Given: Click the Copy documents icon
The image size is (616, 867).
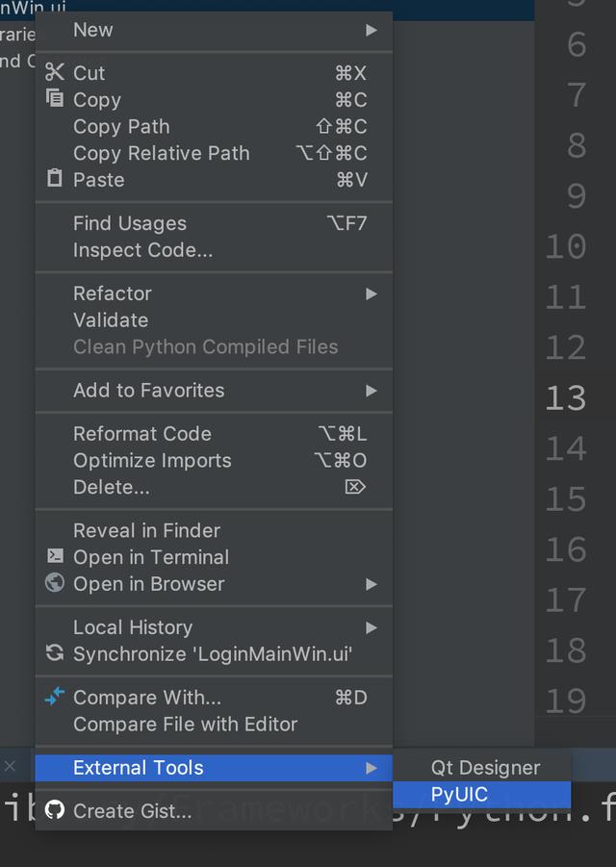Looking at the screenshot, I should tap(54, 98).
